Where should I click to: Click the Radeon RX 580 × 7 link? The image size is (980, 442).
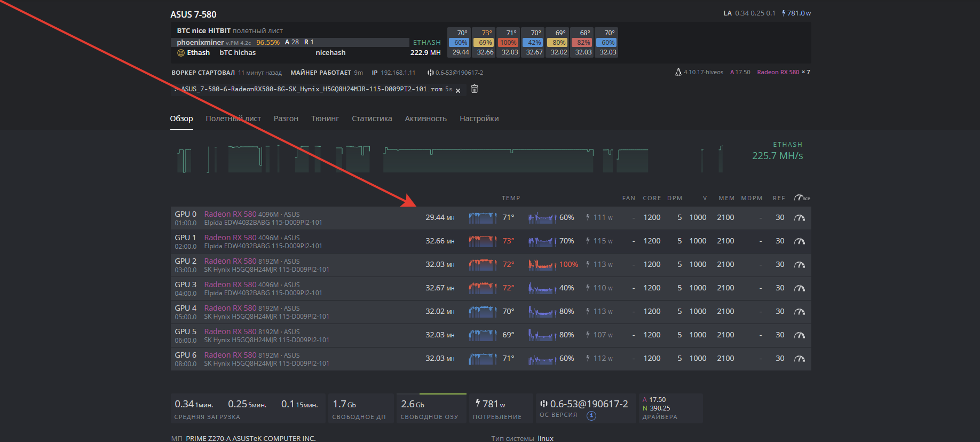(784, 72)
